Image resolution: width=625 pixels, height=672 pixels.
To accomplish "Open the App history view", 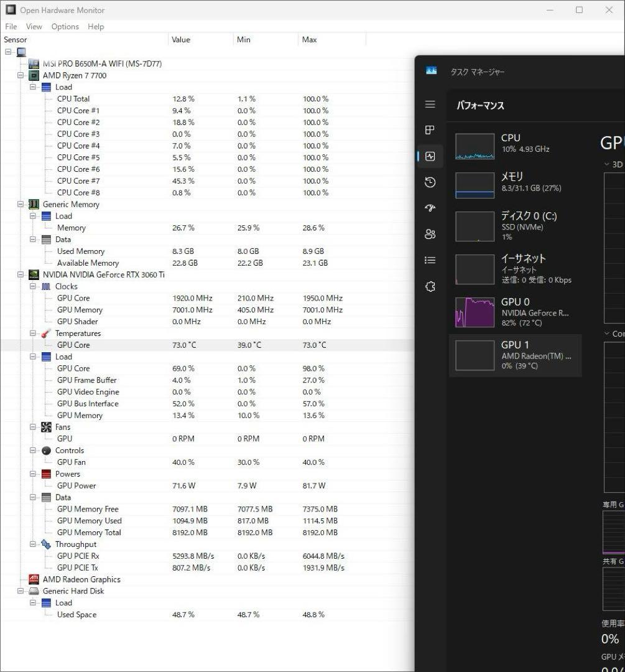I will [x=430, y=182].
